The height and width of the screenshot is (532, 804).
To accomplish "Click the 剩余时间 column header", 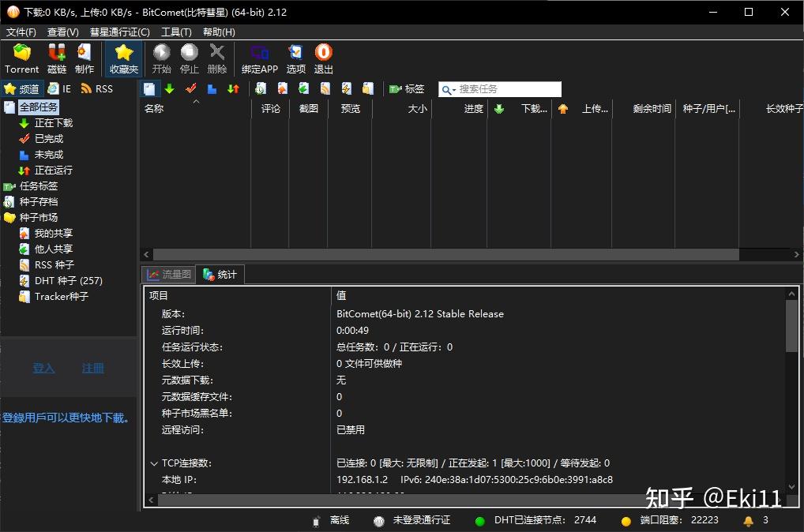I will click(x=645, y=109).
